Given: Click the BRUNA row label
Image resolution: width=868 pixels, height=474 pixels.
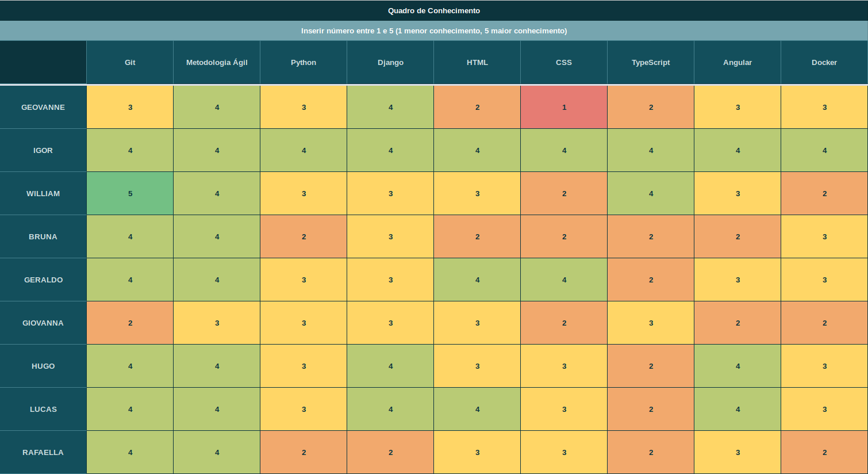Looking at the screenshot, I should (x=43, y=236).
